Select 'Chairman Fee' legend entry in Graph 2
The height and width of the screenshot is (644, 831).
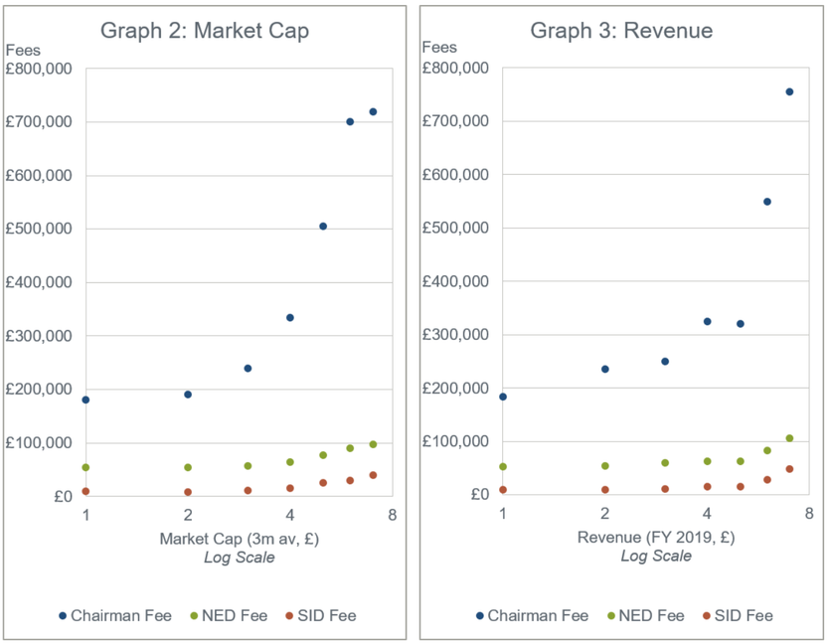click(115, 616)
